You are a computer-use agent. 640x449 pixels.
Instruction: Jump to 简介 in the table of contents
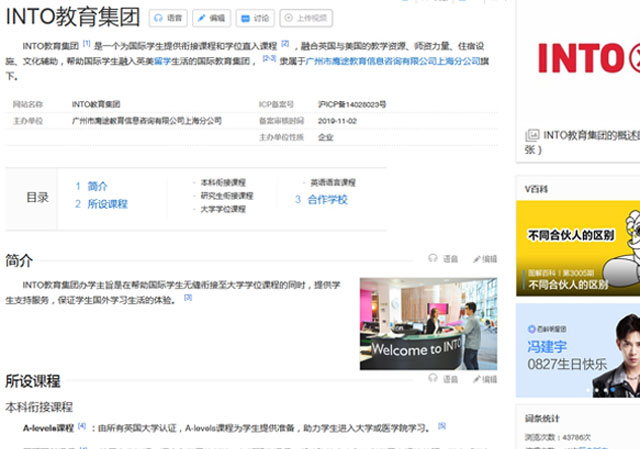97,186
